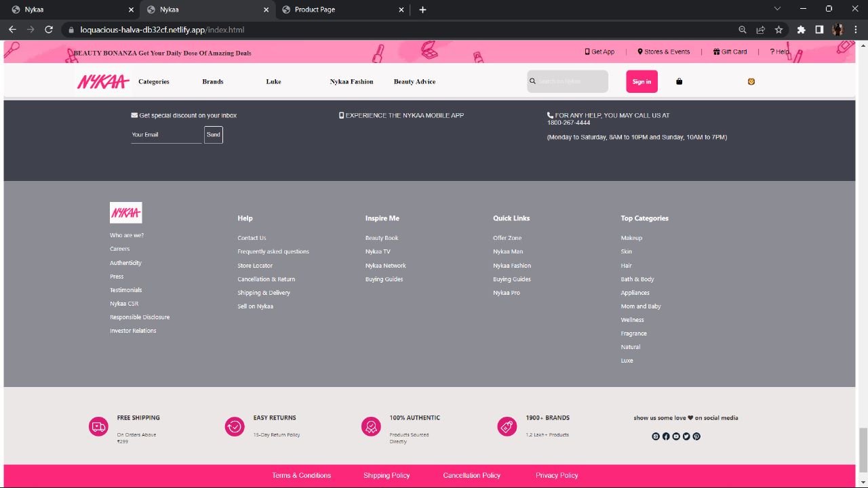Open the Sell on Nykaa link
The image size is (868, 488).
tap(255, 306)
